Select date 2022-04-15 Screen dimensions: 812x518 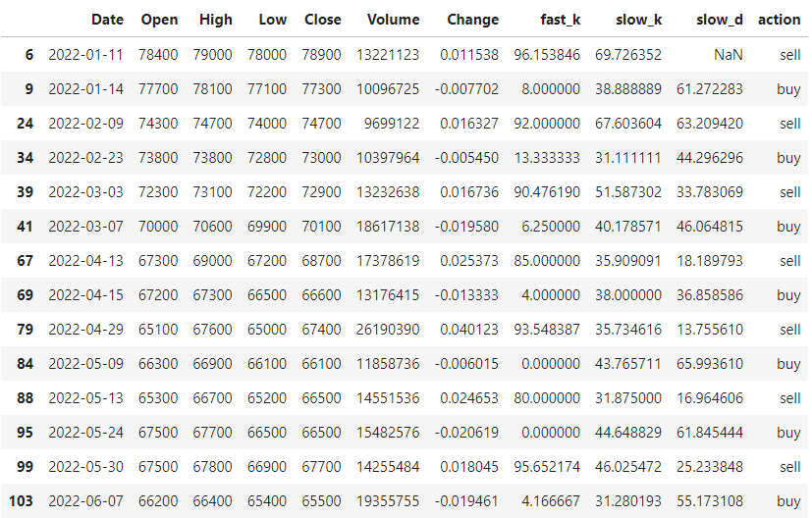pyautogui.click(x=86, y=295)
